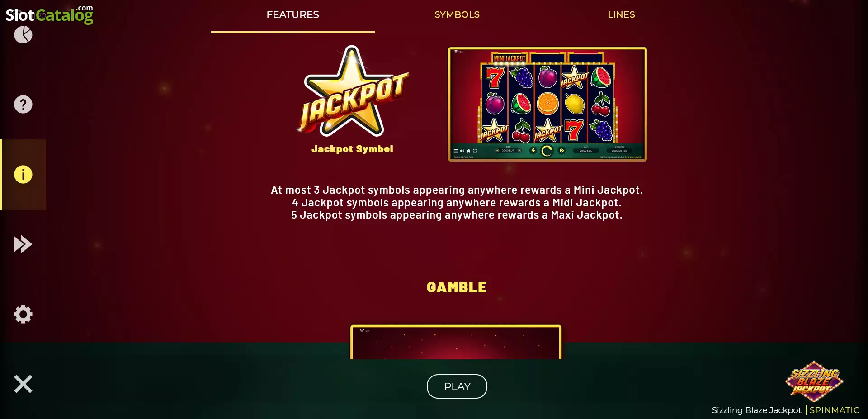Viewport: 868px width, 419px height.
Task: Switch to the LINES tab
Action: pos(621,14)
